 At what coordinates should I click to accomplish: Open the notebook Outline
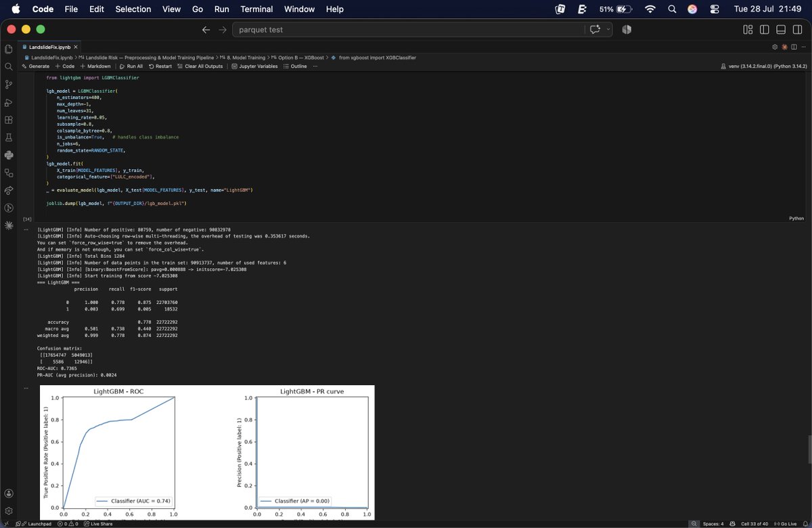tap(295, 66)
